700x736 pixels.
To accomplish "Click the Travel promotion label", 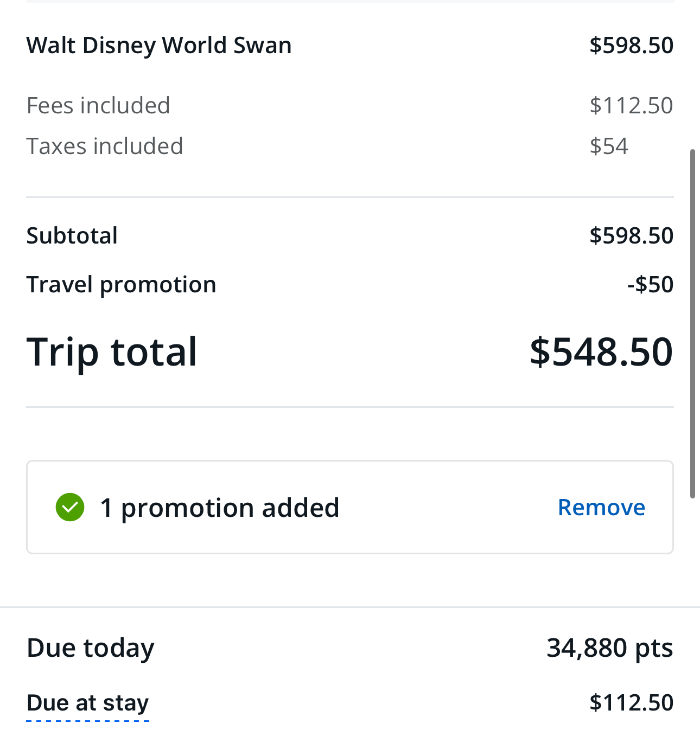I will click(x=121, y=284).
